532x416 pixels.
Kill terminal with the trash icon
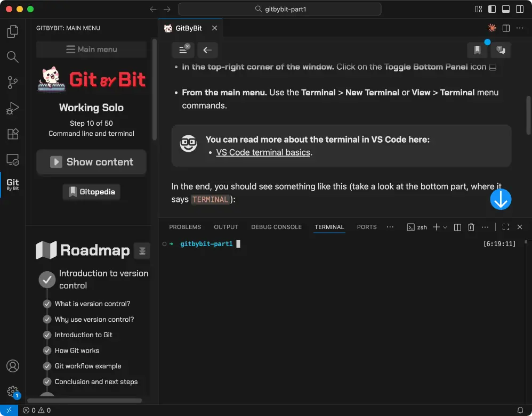click(x=471, y=227)
